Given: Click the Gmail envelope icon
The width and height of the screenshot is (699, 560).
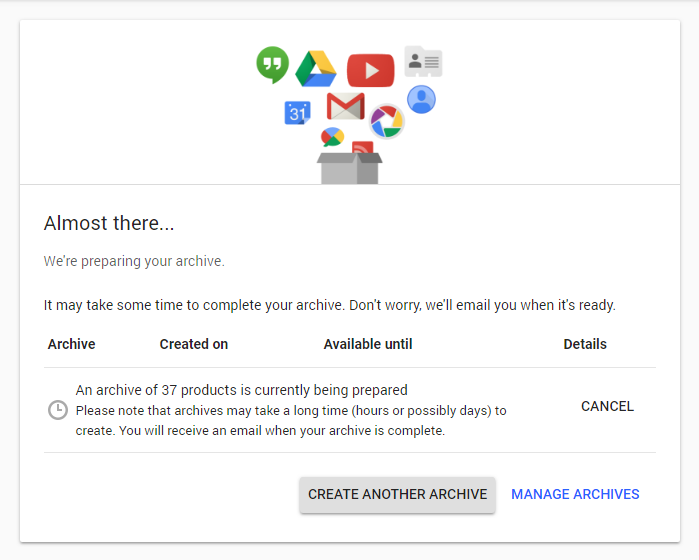Looking at the screenshot, I should (345, 106).
